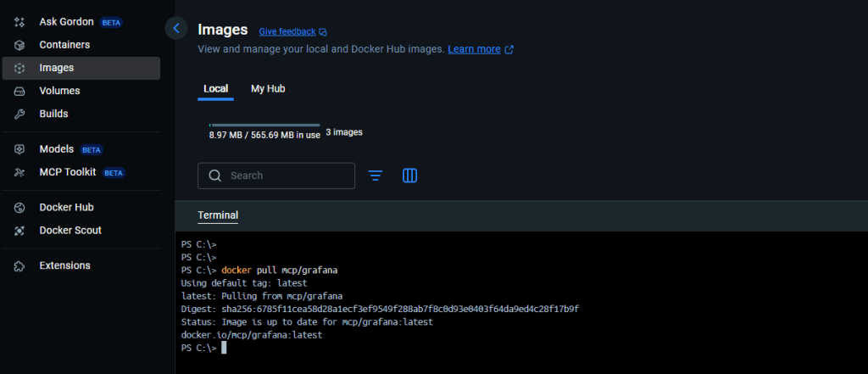Click the Models icon in sidebar
Viewport: 868px width, 374px height.
coord(20,149)
